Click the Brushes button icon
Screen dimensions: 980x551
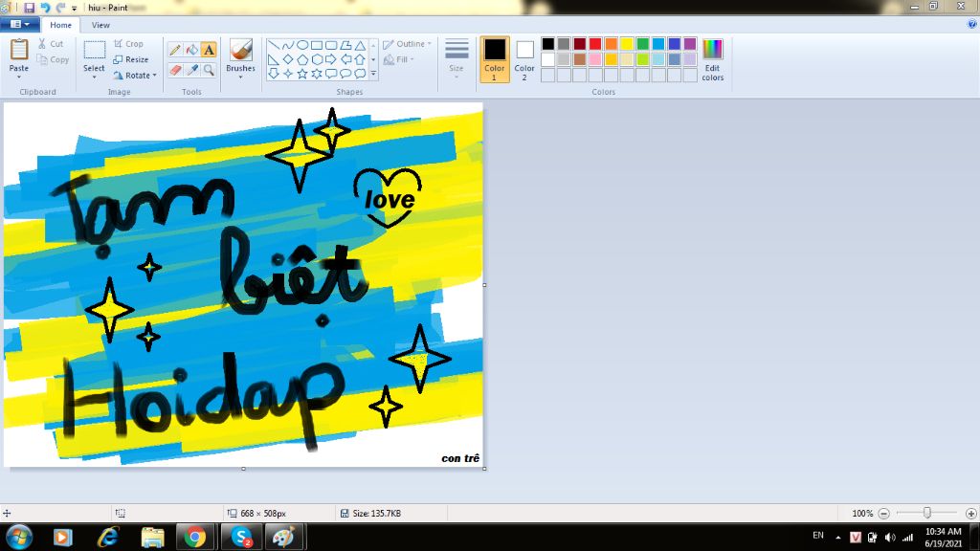[x=240, y=50]
